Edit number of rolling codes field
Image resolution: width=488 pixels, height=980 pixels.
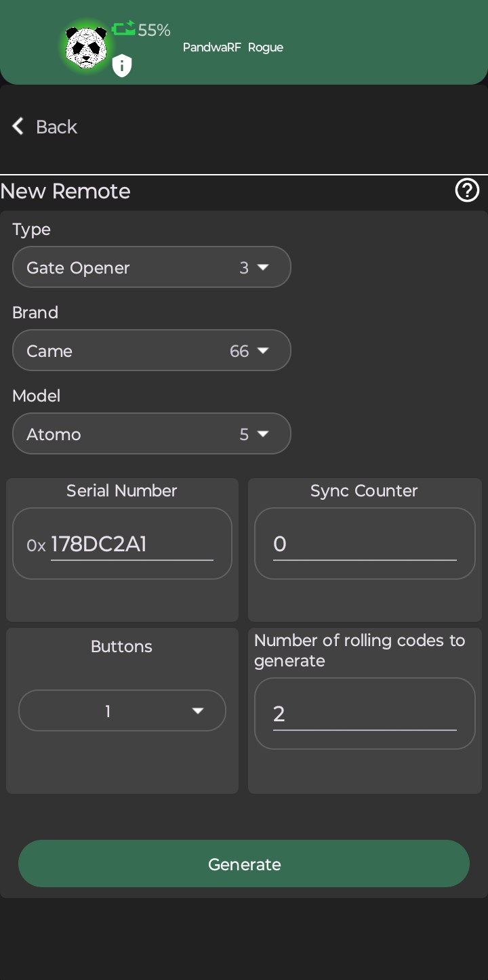click(x=365, y=714)
